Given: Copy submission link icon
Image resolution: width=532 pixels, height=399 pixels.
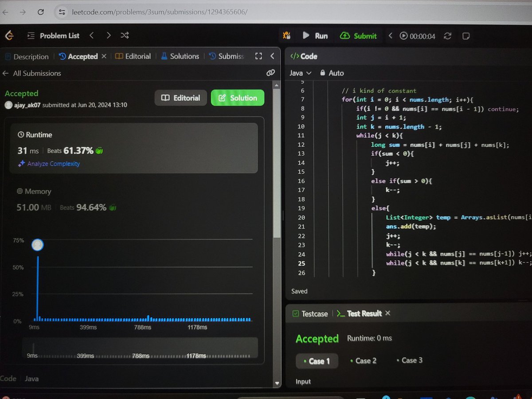Looking at the screenshot, I should (x=270, y=73).
